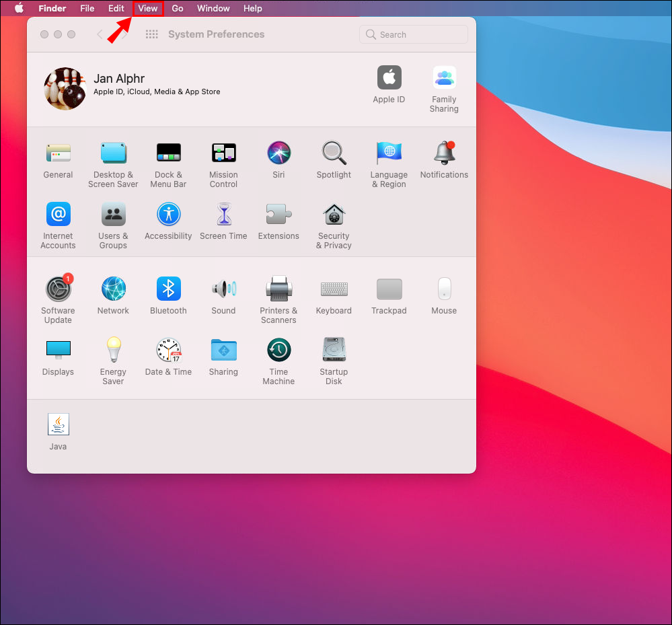This screenshot has height=625, width=672.
Task: Click the Jan Alphr profile picture
Action: pos(65,88)
